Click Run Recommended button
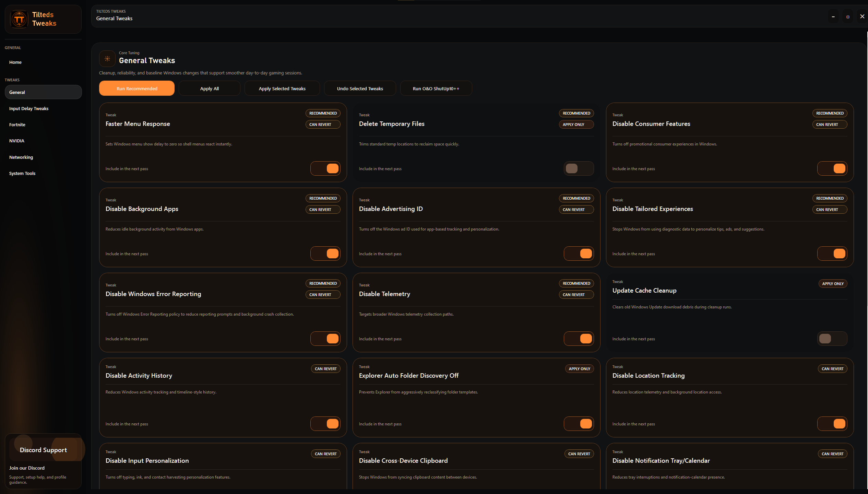868x494 pixels. tap(137, 88)
